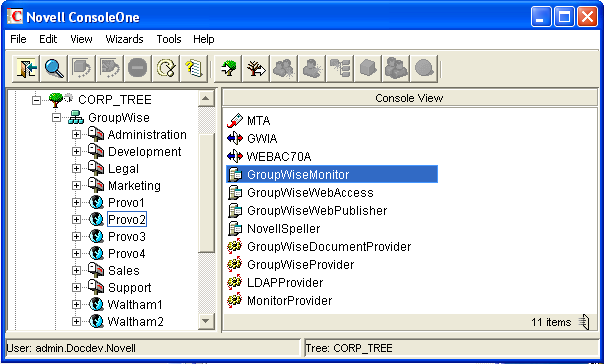Viewport: 604px width, 364px height.
Task: Click the GroupWiseWebAccess application icon
Action: coord(235,192)
